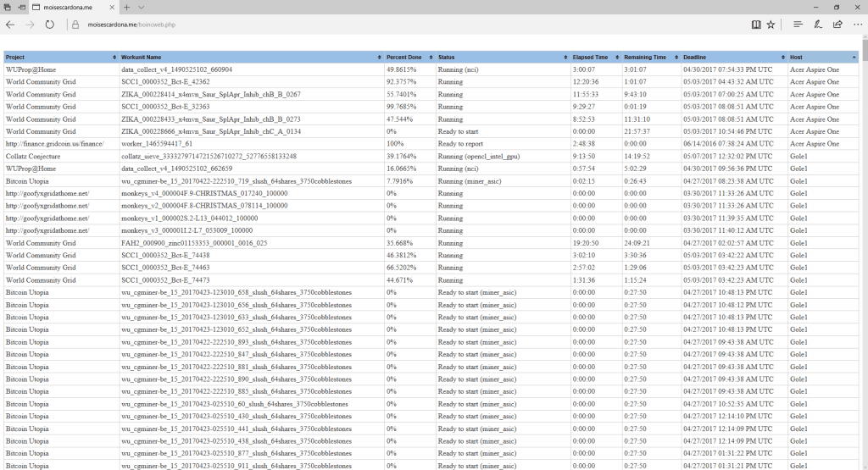Viewport: 868px width, 470px height.
Task: Sort by Status column header
Action: point(503,57)
